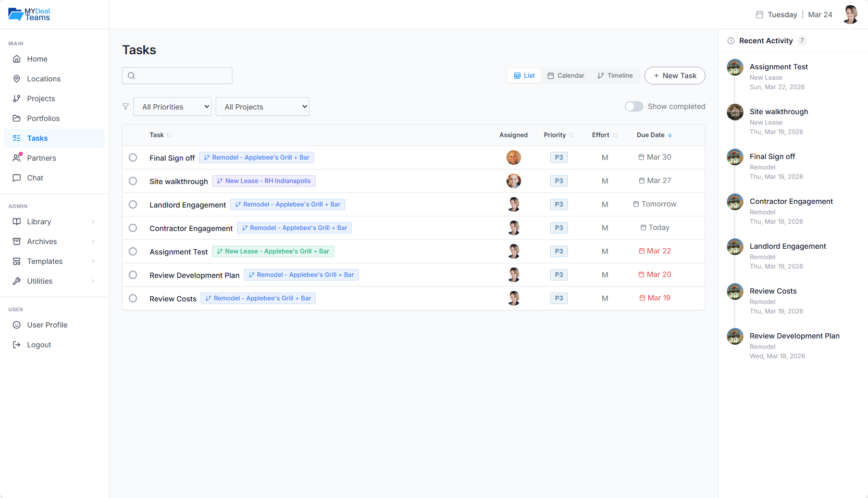Screen dimensions: 868x498
Task: Click the User Profile smiley icon
Action: [x=17, y=325]
